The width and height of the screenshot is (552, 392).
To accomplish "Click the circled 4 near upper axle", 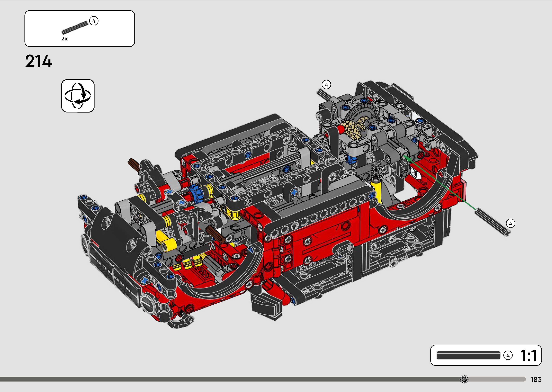I will tap(326, 85).
